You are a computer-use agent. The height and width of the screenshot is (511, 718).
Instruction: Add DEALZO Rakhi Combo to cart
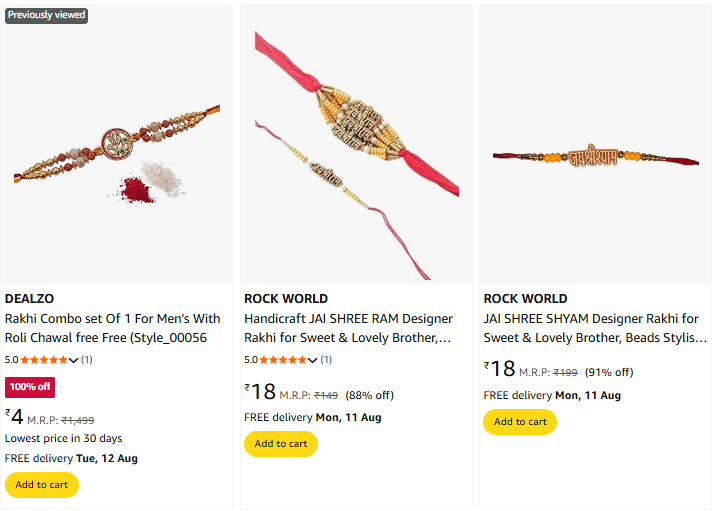click(42, 485)
